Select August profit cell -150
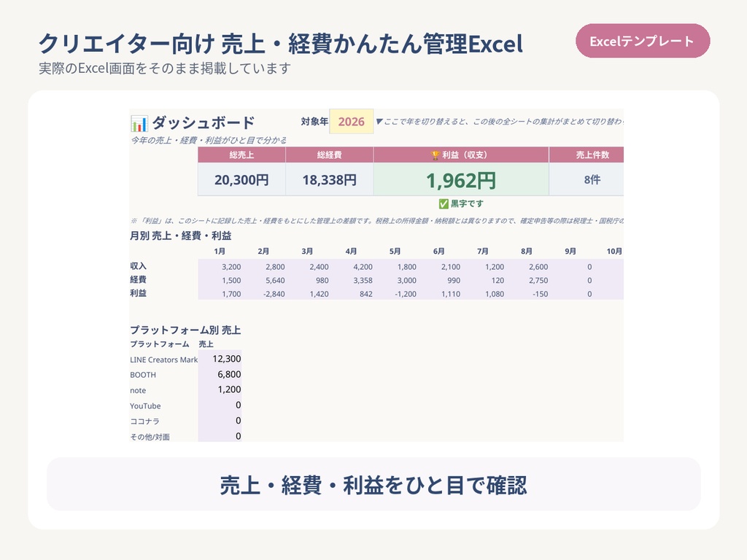Screen dimensions: 747x560 tap(541, 294)
